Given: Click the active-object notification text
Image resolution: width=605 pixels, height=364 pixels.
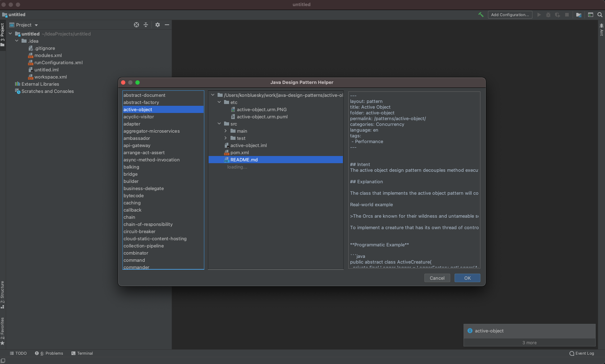Looking at the screenshot, I should point(489,331).
